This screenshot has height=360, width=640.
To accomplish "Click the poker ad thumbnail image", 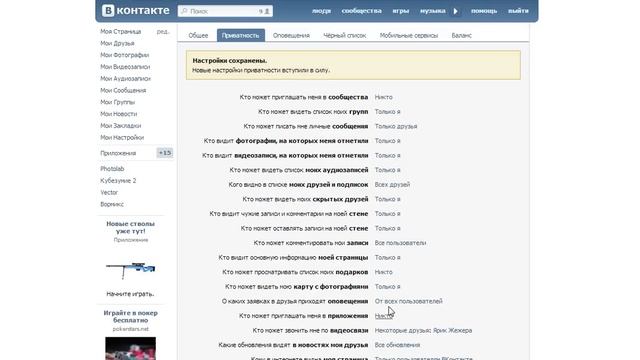I will 131,348.
